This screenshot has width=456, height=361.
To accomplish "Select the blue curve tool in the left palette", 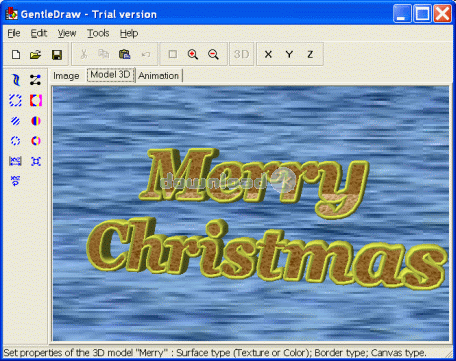I will point(16,80).
